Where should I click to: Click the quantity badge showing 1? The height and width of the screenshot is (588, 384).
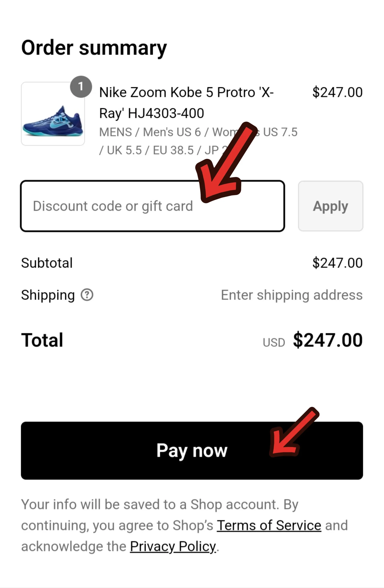pos(81,87)
